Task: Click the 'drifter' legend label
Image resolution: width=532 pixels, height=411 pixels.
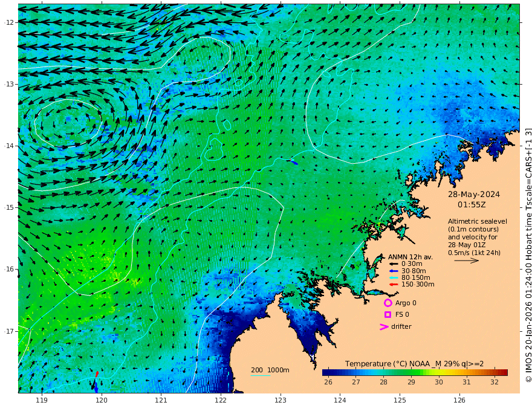Action: pyautogui.click(x=401, y=326)
